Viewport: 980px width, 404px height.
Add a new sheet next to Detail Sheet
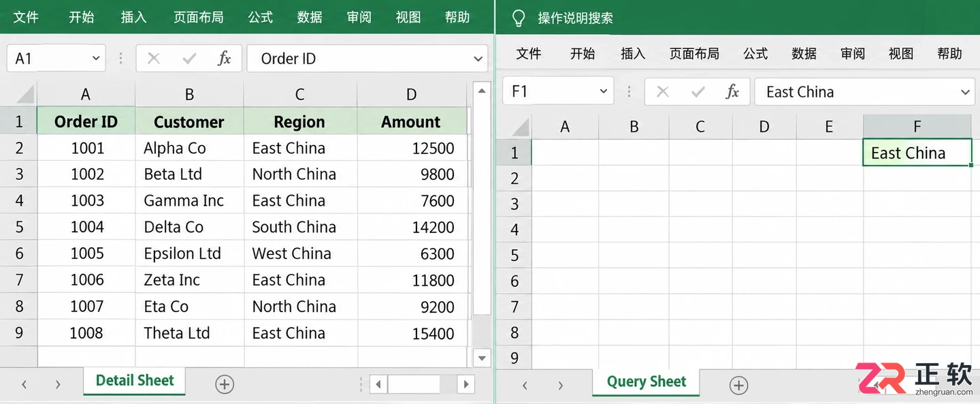coord(225,384)
